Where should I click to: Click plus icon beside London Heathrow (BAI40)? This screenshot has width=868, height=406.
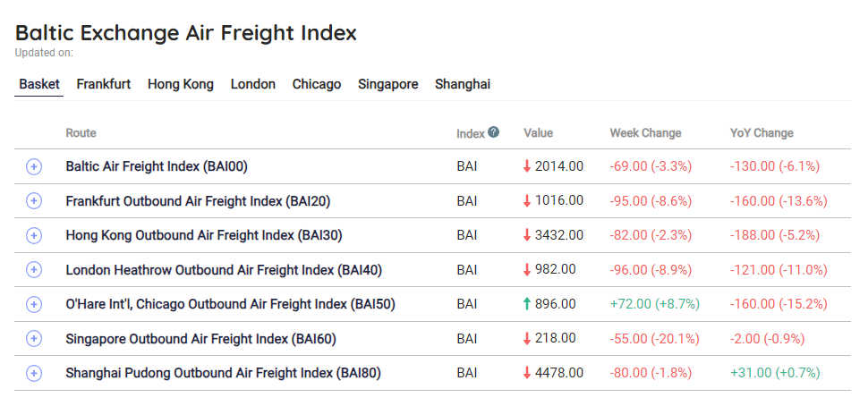(34, 269)
